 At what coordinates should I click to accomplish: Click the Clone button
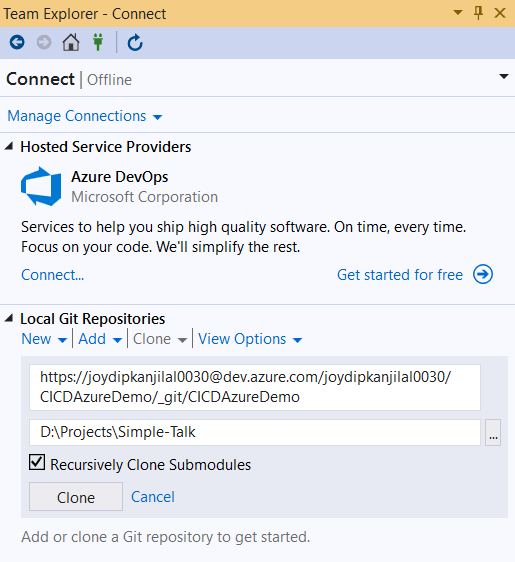tap(76, 497)
